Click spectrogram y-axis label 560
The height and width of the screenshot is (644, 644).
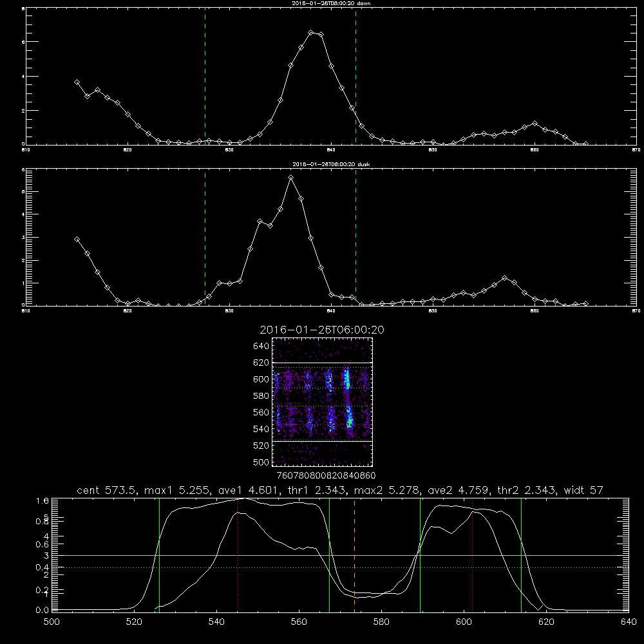261,412
